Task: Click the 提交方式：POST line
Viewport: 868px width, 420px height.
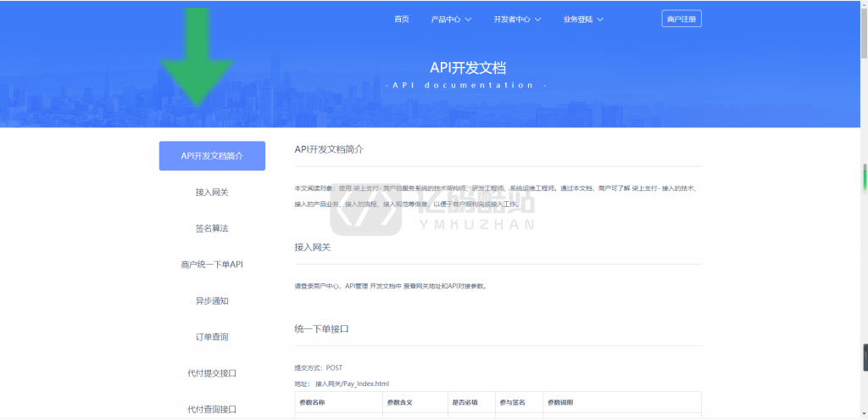Action: click(x=319, y=367)
